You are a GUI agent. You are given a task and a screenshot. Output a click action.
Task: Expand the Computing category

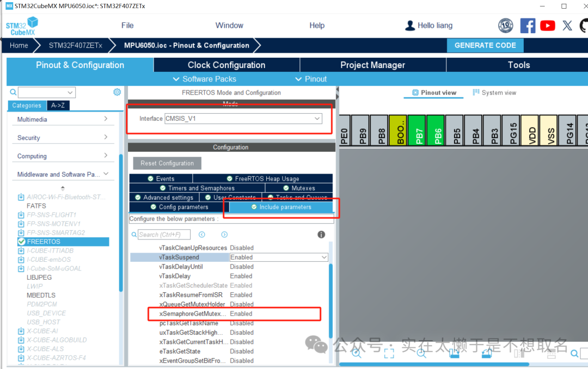106,155
